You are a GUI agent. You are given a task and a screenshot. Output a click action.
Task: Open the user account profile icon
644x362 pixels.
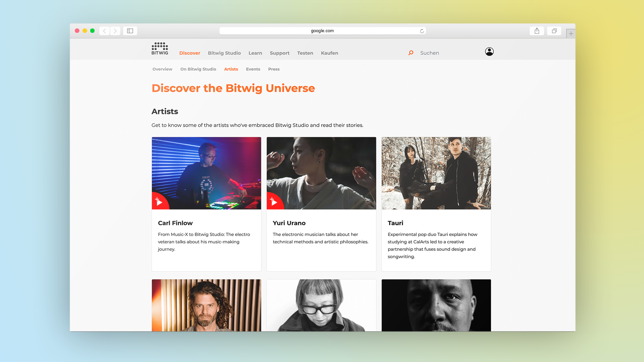click(489, 52)
